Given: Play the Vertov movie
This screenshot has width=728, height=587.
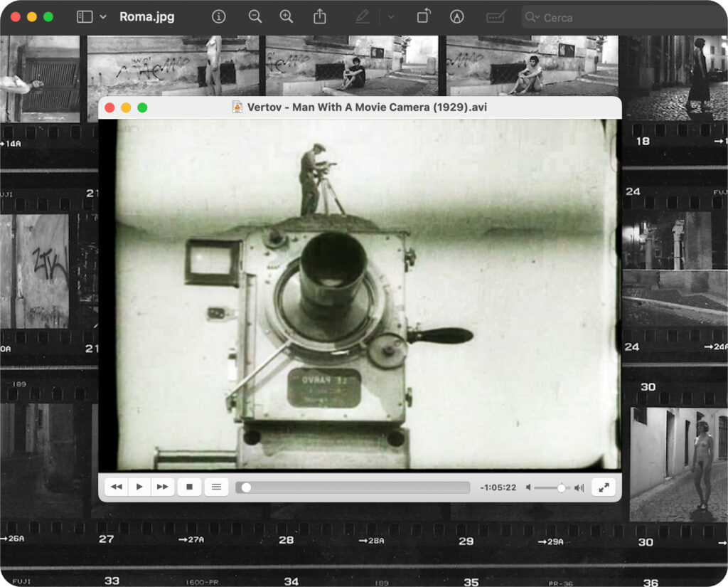Looking at the screenshot, I should [x=139, y=487].
